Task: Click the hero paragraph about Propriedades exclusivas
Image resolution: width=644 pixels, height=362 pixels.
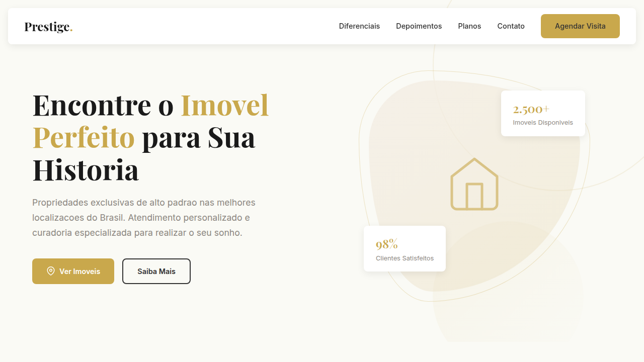Action: 143,217
